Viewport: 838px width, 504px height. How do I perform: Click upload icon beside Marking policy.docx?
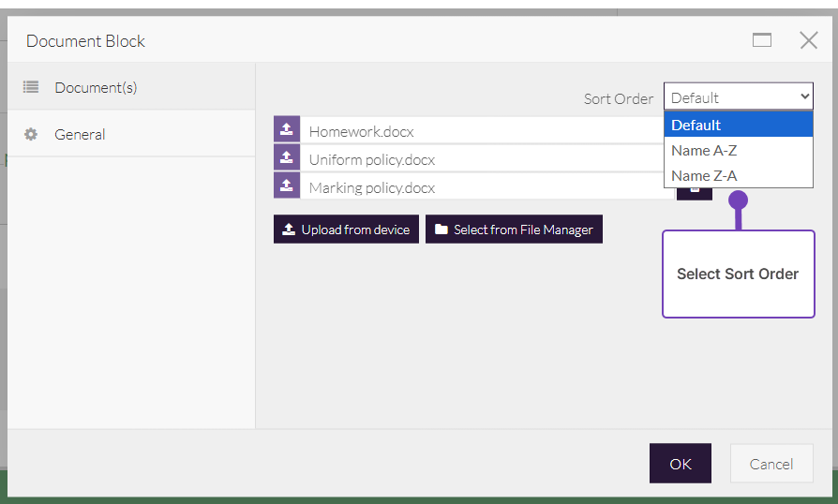287,185
